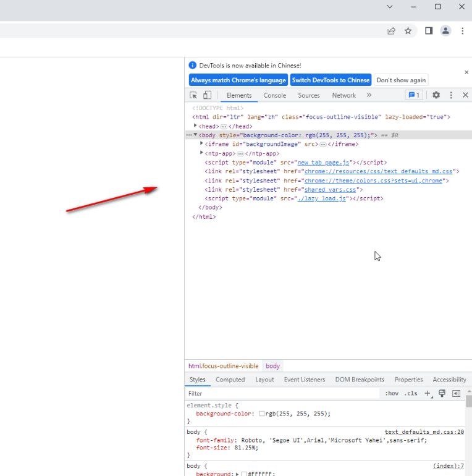
Task: Open the text_defaults_md.css href link
Action: click(378, 171)
